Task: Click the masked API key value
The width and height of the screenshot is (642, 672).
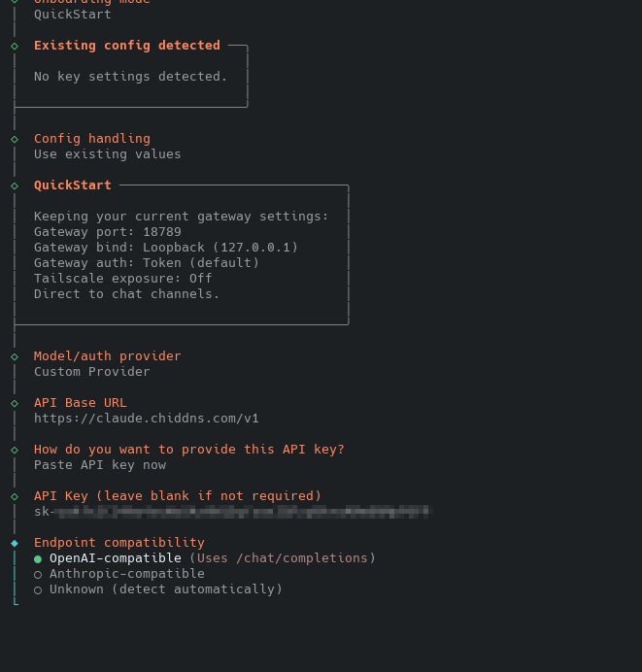Action: point(231,511)
